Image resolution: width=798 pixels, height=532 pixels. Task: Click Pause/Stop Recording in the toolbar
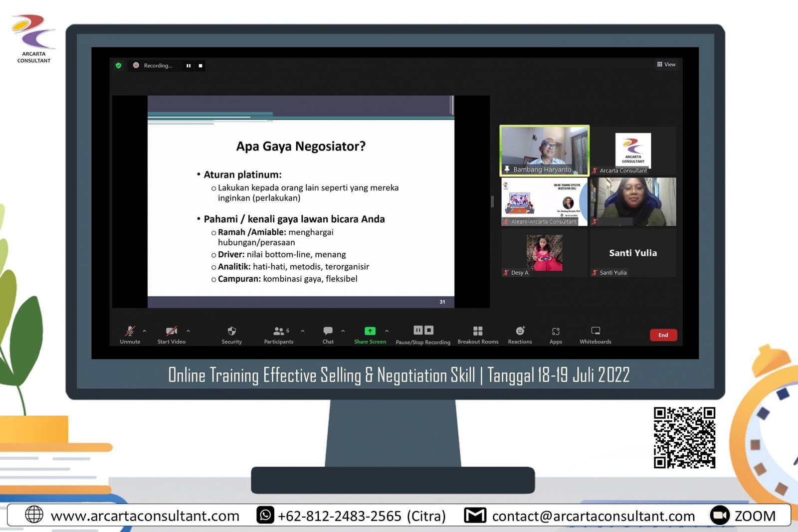pos(423,334)
